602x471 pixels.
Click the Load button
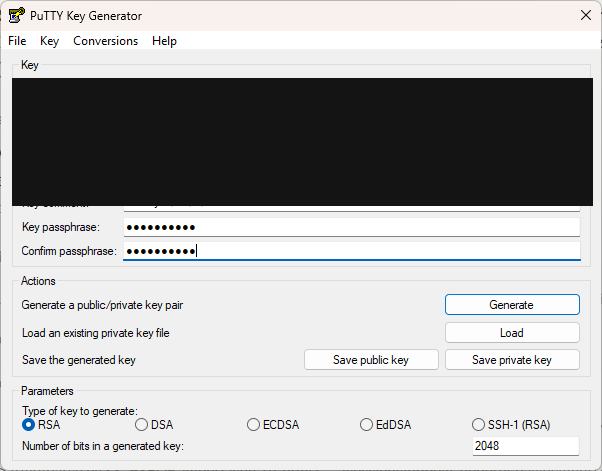click(512, 333)
